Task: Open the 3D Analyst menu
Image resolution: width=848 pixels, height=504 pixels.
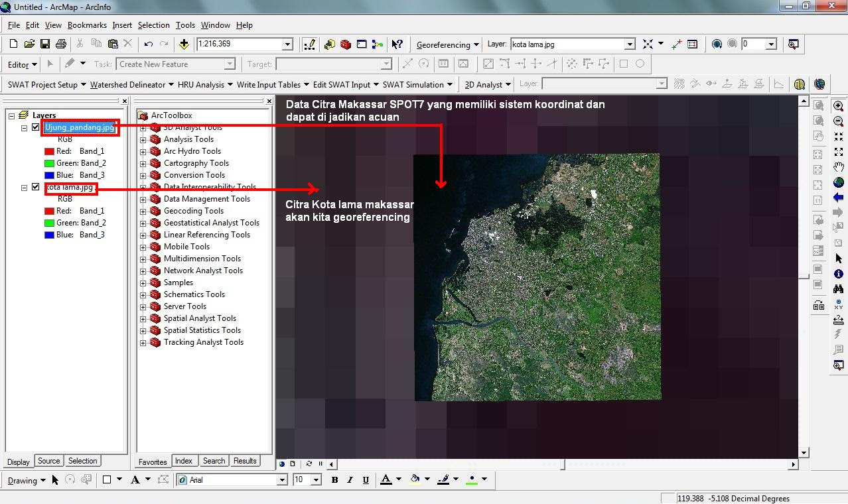Action: click(488, 85)
